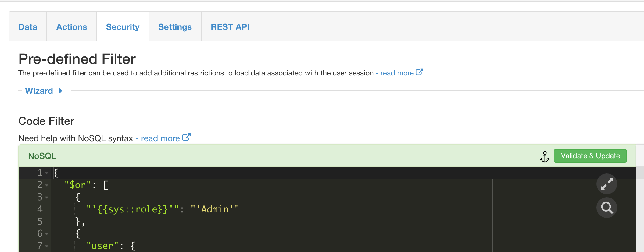Click the anchor icon in NoSQL header
The height and width of the screenshot is (252, 644).
coord(545,156)
